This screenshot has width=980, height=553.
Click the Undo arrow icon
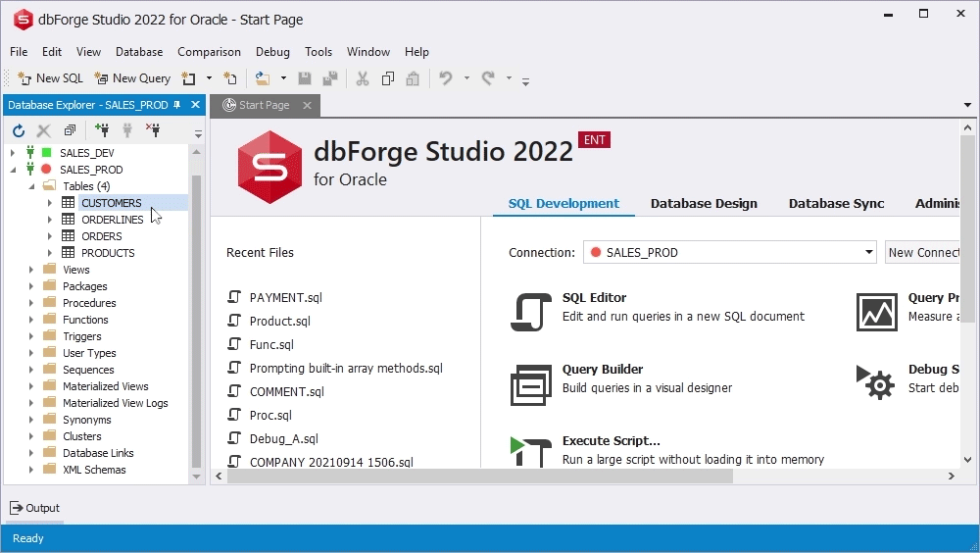[446, 78]
